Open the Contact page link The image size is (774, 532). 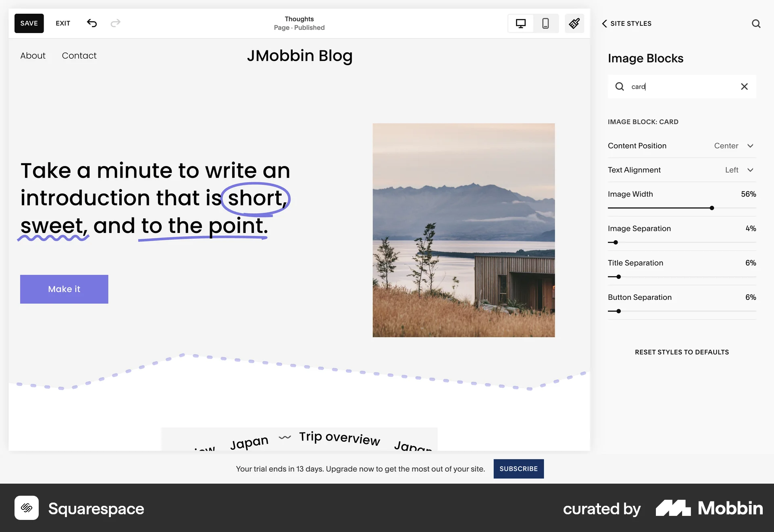coord(79,56)
